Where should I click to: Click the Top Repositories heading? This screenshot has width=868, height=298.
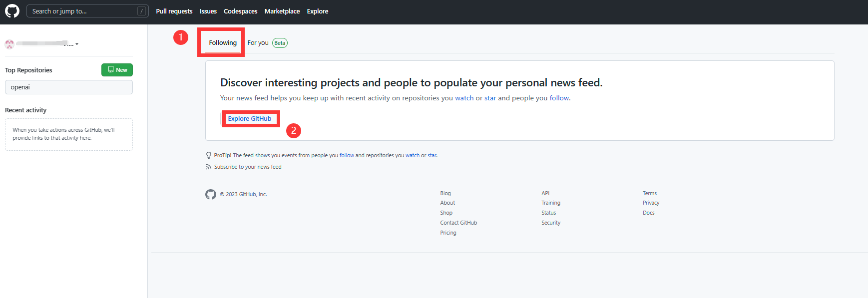pos(28,70)
